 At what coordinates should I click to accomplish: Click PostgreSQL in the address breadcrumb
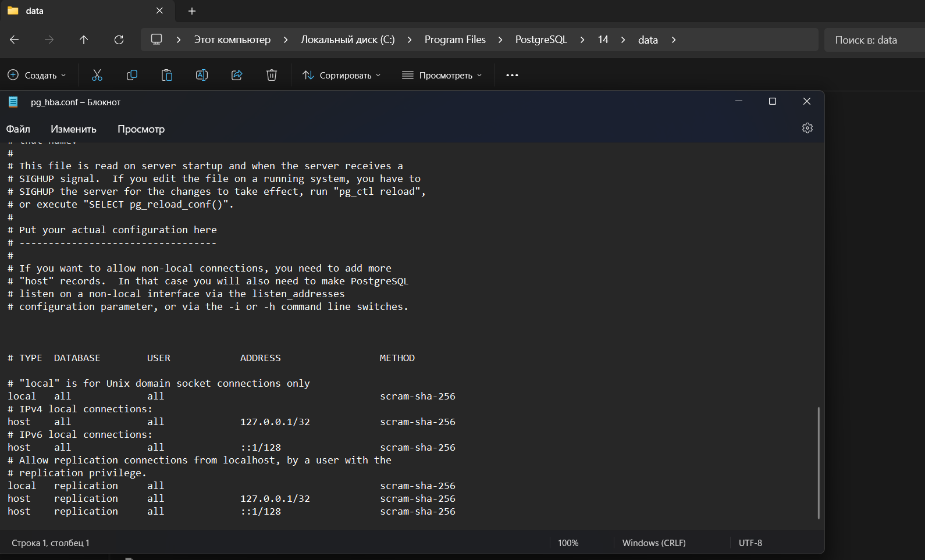(540, 40)
